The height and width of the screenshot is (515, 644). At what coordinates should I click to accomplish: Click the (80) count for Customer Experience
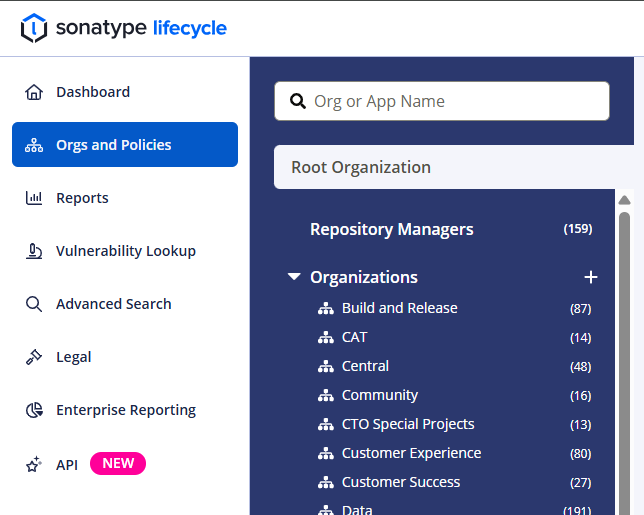580,454
